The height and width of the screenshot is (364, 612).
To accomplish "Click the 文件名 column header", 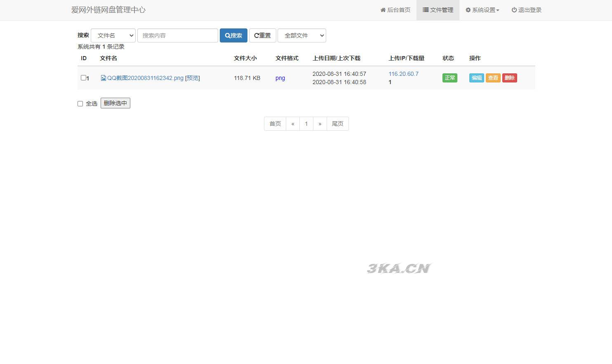I will 108,58.
